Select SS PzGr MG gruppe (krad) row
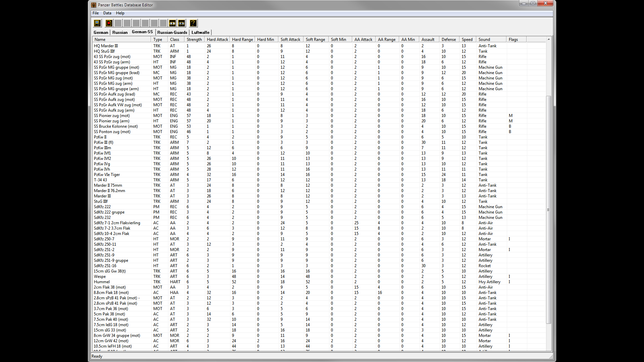Viewport: 644px width, 362px height. tap(319, 73)
